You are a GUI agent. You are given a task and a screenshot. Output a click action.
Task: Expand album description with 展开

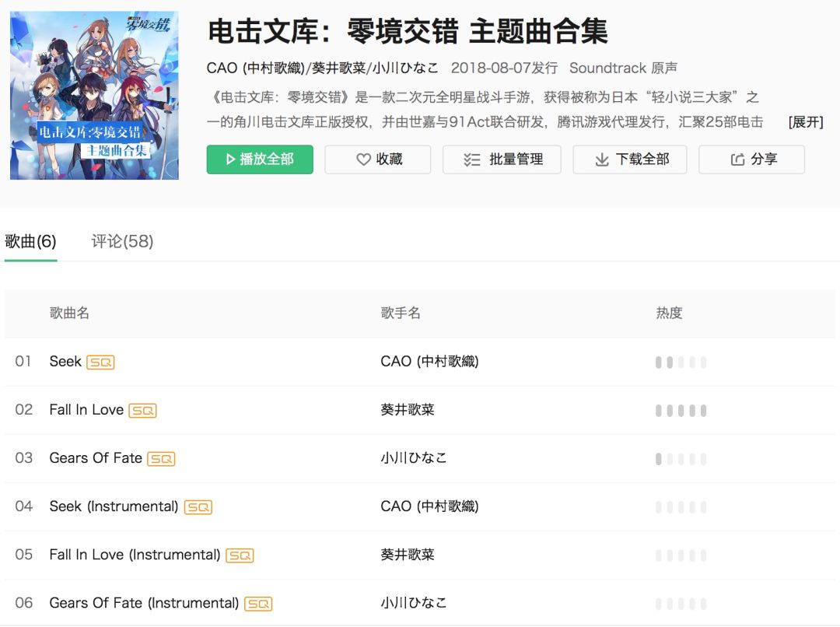(x=806, y=122)
